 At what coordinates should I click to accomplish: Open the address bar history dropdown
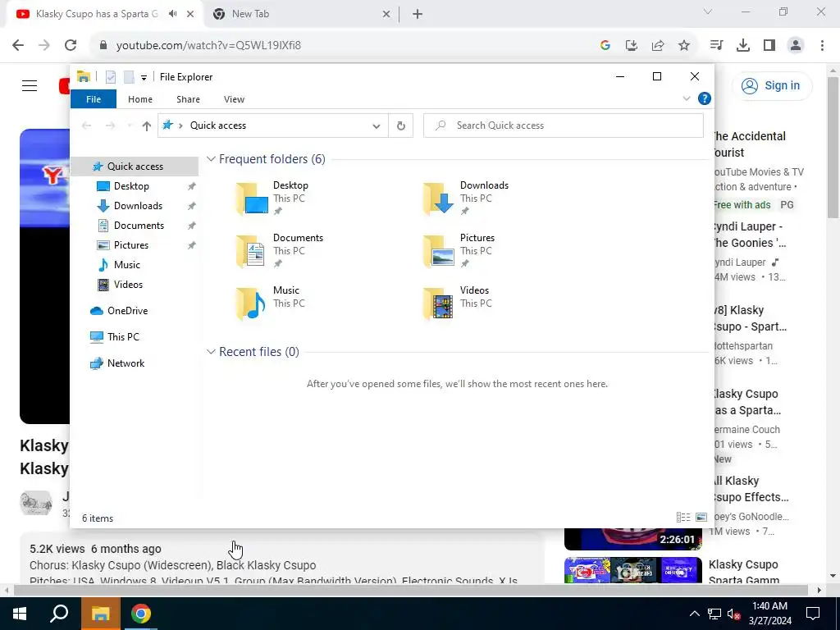pos(376,126)
